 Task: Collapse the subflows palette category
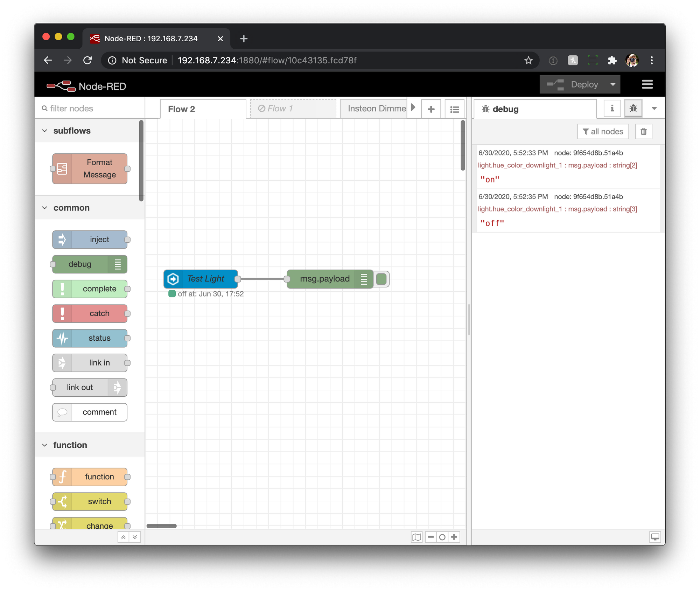pyautogui.click(x=45, y=131)
